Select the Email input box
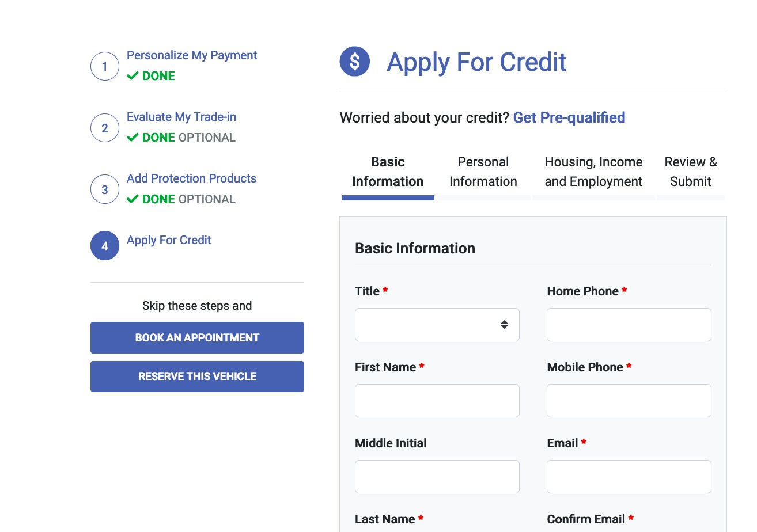Screen dimensions: 757x532 pos(629,477)
